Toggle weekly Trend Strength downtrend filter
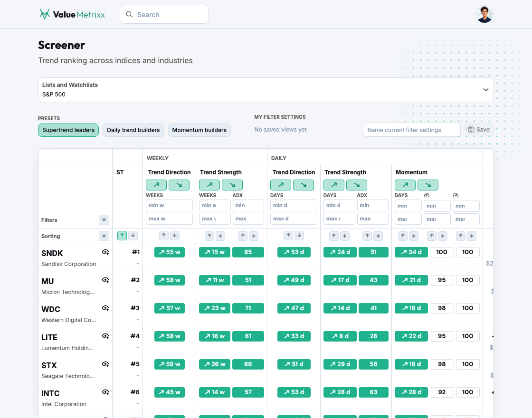This screenshot has width=532, height=418. point(232,185)
